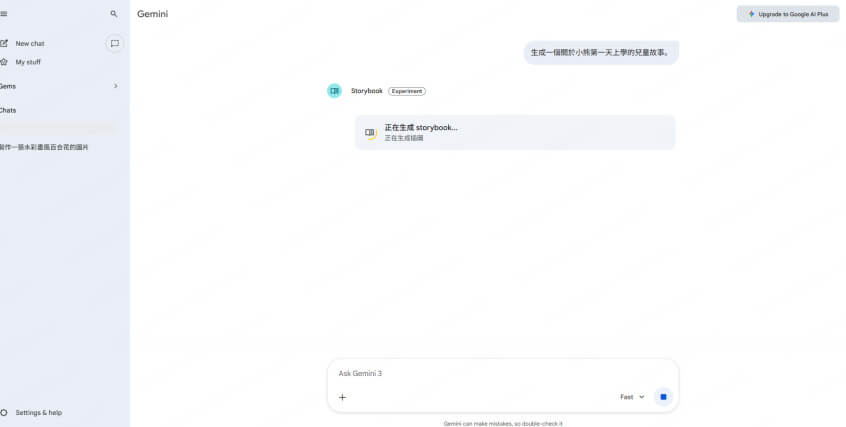Click the user prompt about little bear story
The image size is (846, 427).
[601, 52]
